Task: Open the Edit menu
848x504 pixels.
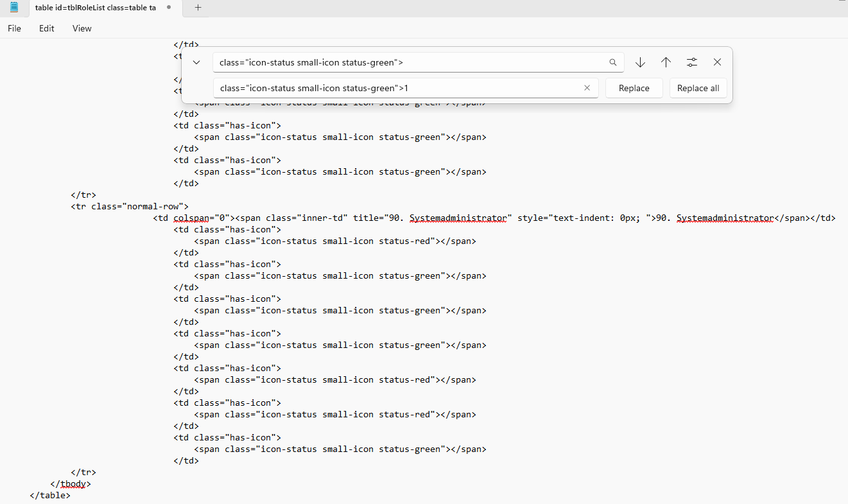Action: pyautogui.click(x=46, y=28)
